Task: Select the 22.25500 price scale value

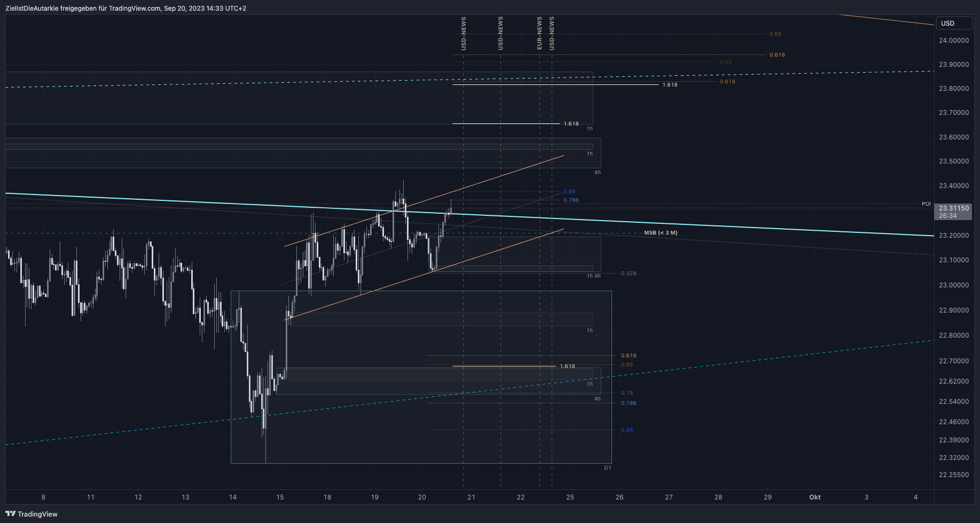Action: [954, 474]
